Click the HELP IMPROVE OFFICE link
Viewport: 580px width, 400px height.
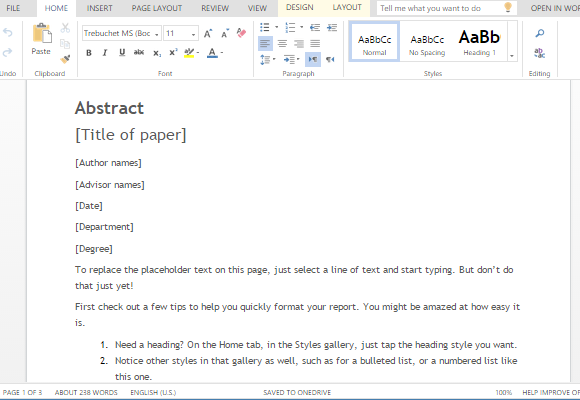coord(551,392)
